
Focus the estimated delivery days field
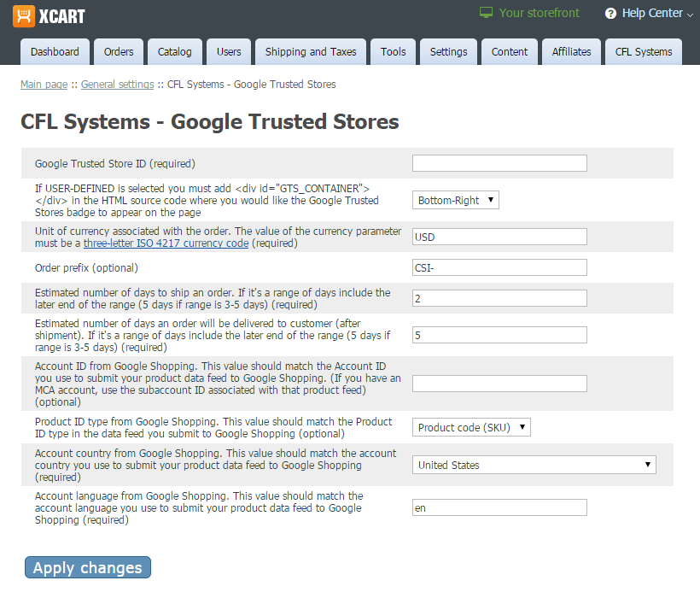coord(499,335)
